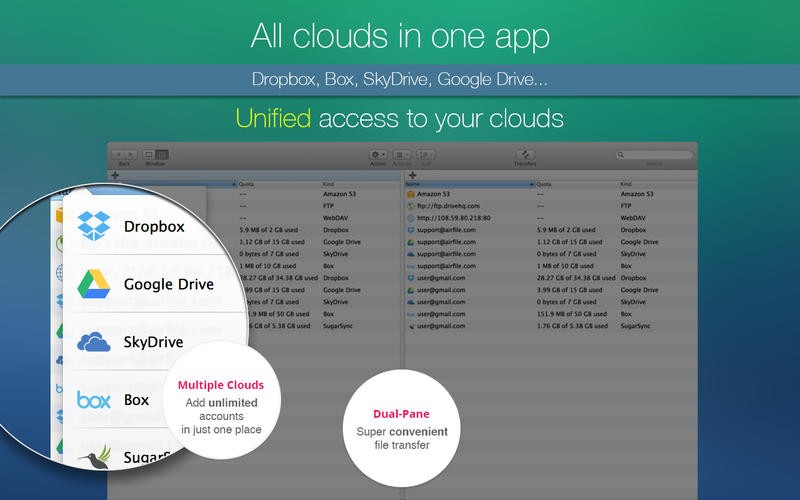Viewport: 800px width, 500px height.
Task: Open the Action gear dropdown
Action: coord(378,154)
